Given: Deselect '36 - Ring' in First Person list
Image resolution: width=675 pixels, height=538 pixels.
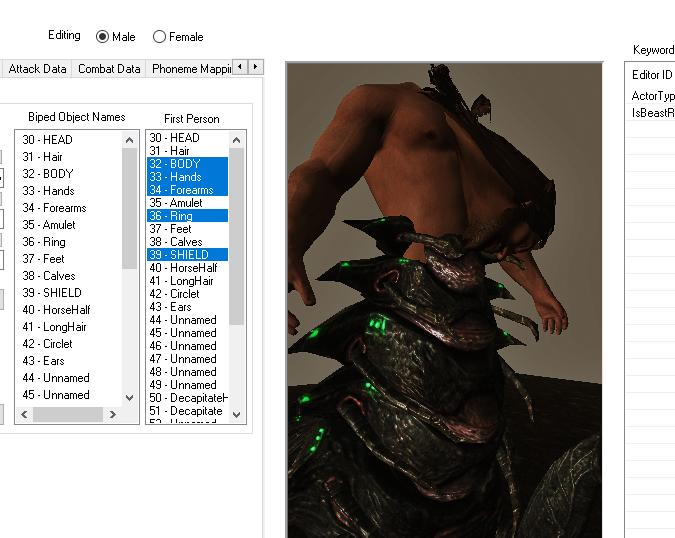Looking at the screenshot, I should 188,216.
